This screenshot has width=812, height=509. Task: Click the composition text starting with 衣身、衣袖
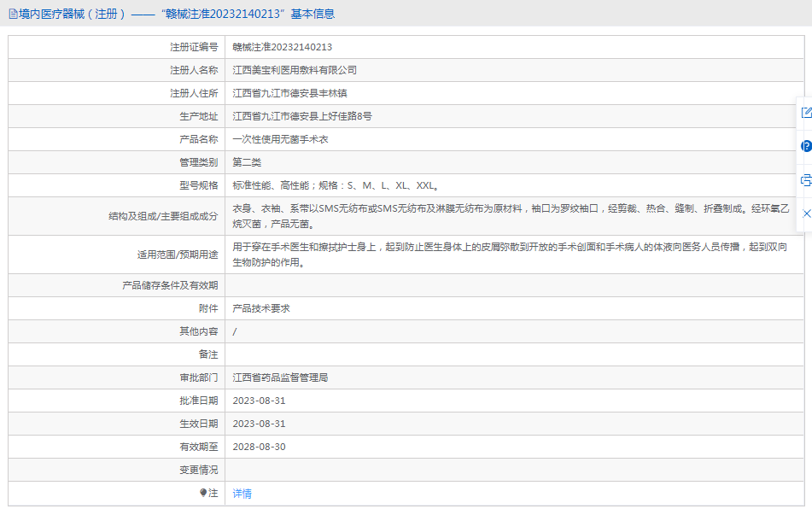point(511,216)
